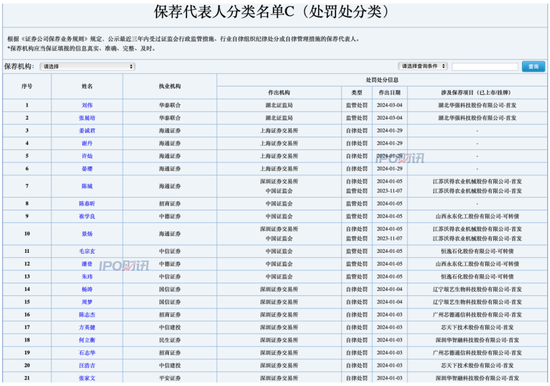Select row 3 firm cell 海通证券
550x386 pixels.
(170, 131)
